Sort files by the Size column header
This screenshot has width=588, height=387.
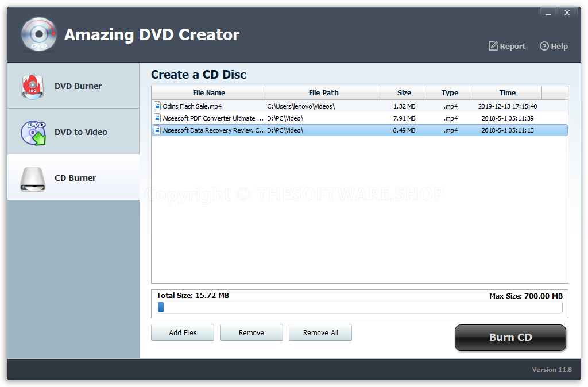coord(404,92)
